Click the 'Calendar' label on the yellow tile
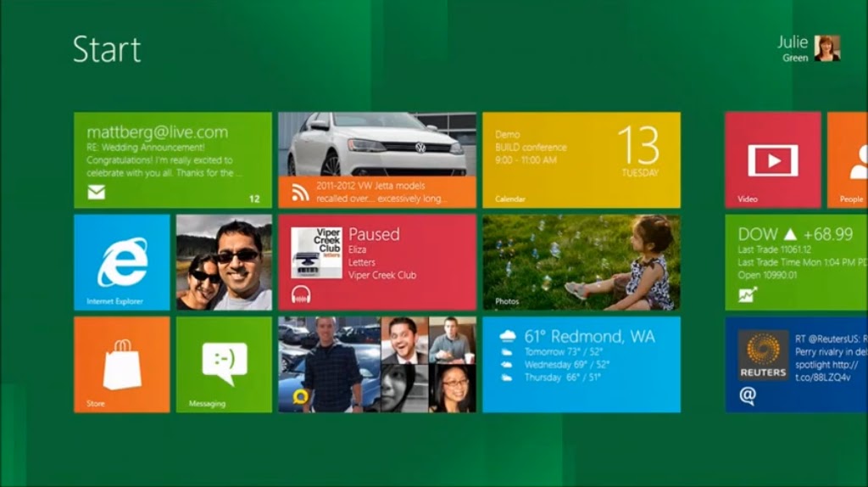Image resolution: width=868 pixels, height=487 pixels. [x=510, y=199]
